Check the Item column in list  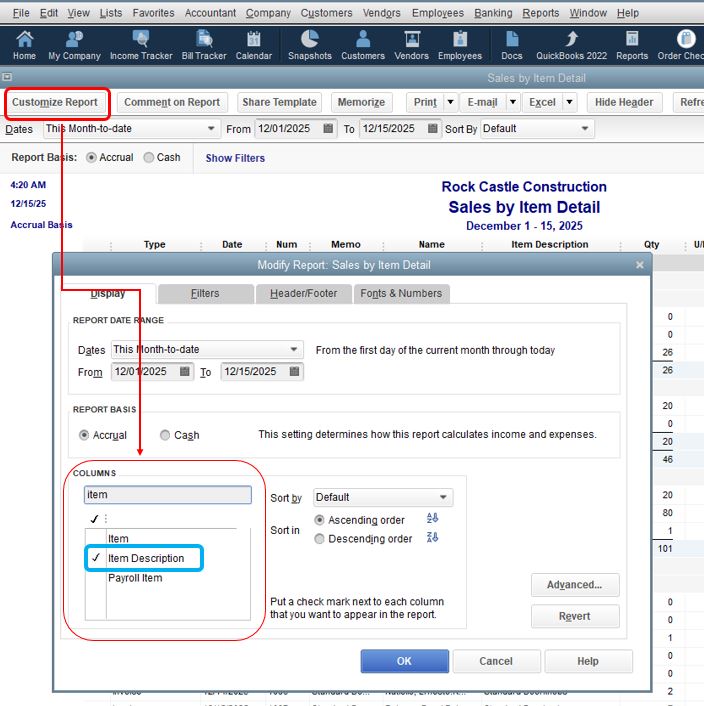coord(95,539)
